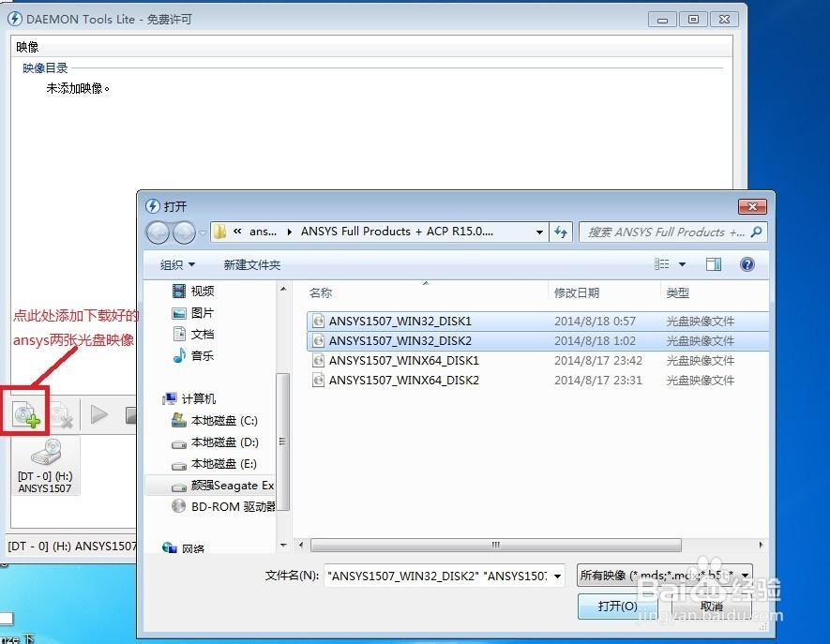Click the Add Image disc icon

coord(26,414)
